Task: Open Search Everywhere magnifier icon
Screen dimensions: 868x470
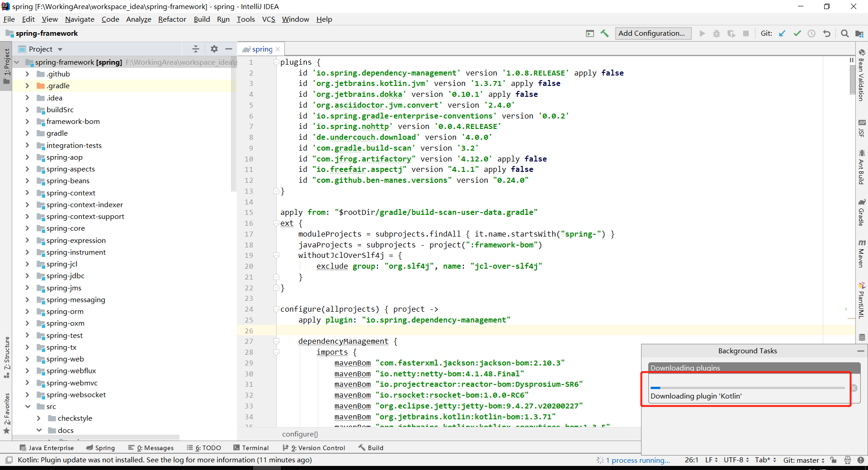Action: [844, 33]
